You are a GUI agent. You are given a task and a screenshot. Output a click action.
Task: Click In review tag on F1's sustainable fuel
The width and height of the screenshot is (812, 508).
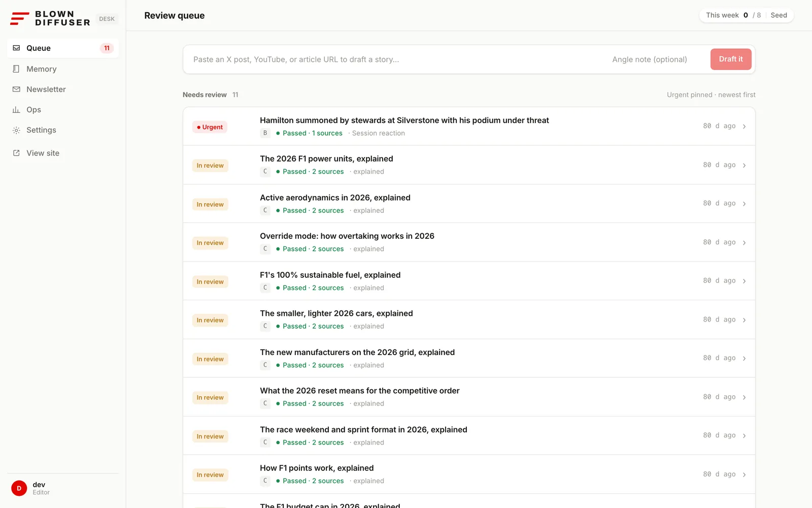(210, 281)
